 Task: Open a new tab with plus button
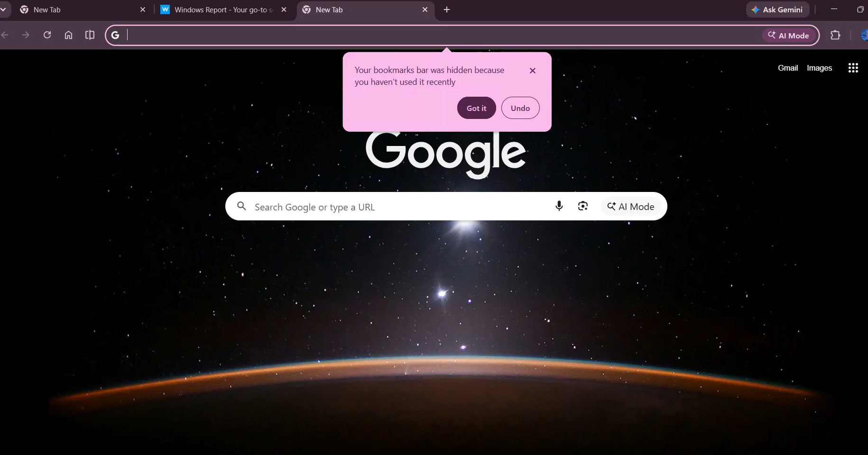(x=447, y=9)
